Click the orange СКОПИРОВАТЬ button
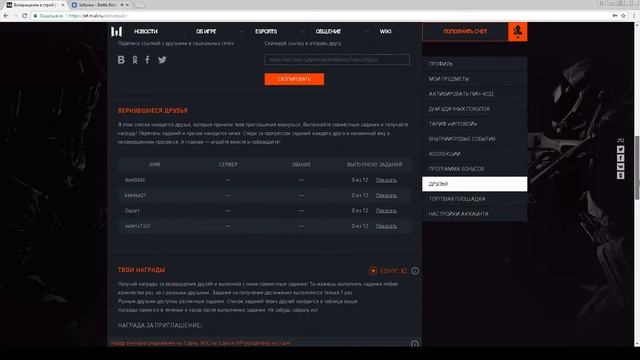Viewport: 640px width, 360px height. pyautogui.click(x=294, y=79)
